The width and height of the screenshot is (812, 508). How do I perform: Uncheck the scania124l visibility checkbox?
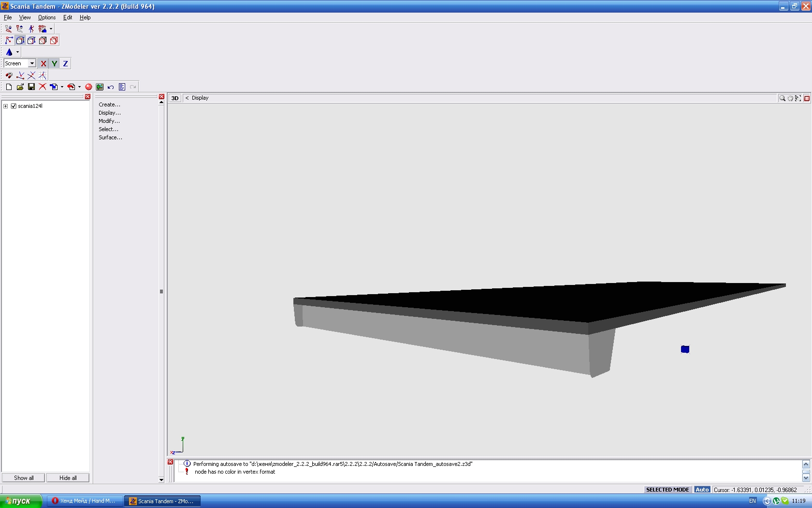point(14,106)
